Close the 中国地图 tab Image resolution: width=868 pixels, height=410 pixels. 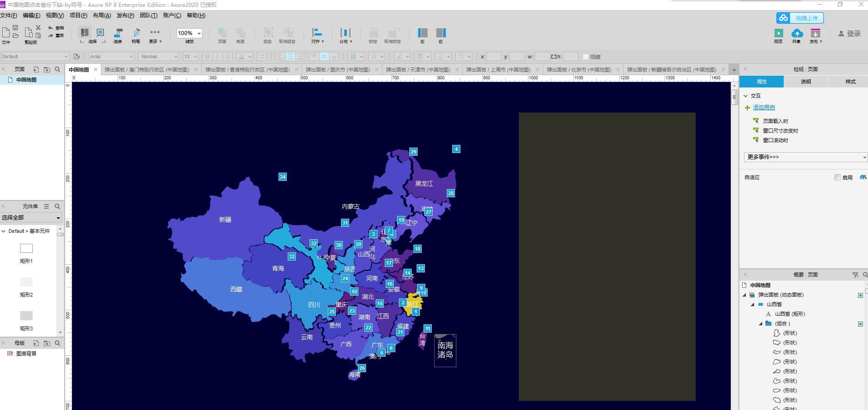[95, 70]
